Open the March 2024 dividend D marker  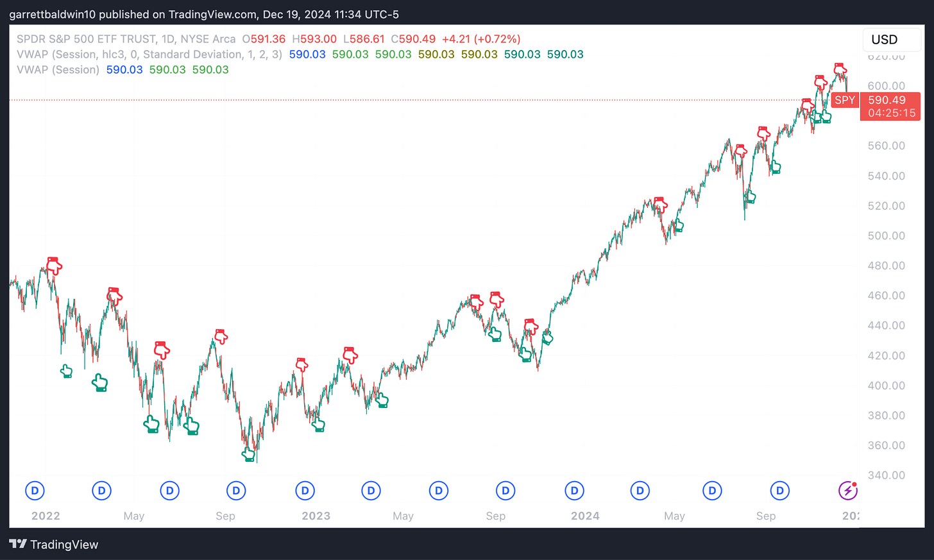(x=640, y=491)
